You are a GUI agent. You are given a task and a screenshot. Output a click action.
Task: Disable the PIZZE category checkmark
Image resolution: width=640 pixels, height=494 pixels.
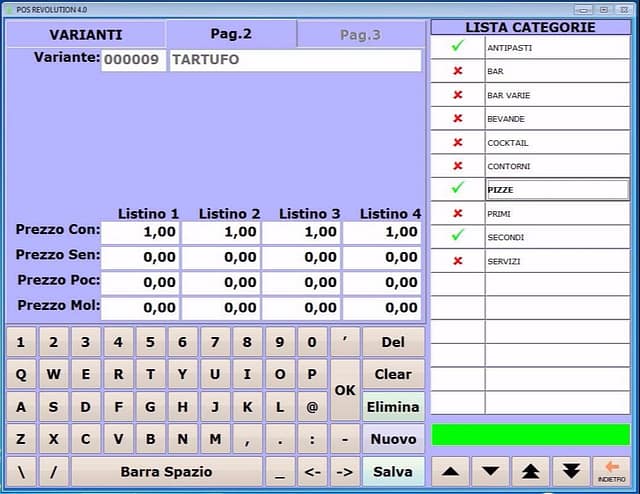458,188
